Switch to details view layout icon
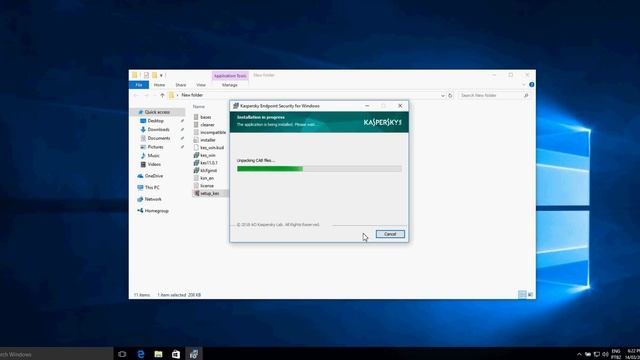 click(x=522, y=294)
